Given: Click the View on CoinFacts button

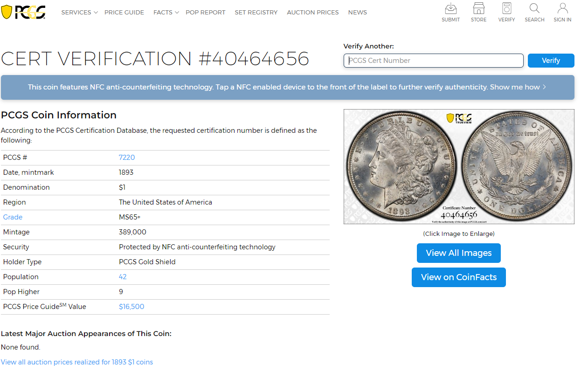Looking at the screenshot, I should click(x=458, y=277).
